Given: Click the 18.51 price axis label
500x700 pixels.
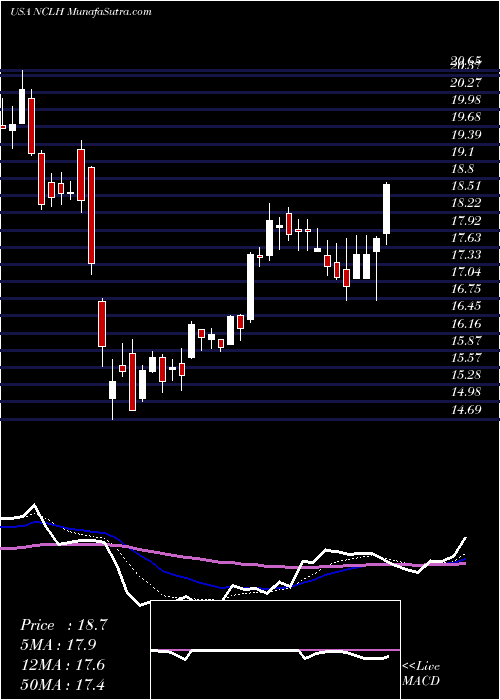Looking at the screenshot, I should [x=466, y=186].
